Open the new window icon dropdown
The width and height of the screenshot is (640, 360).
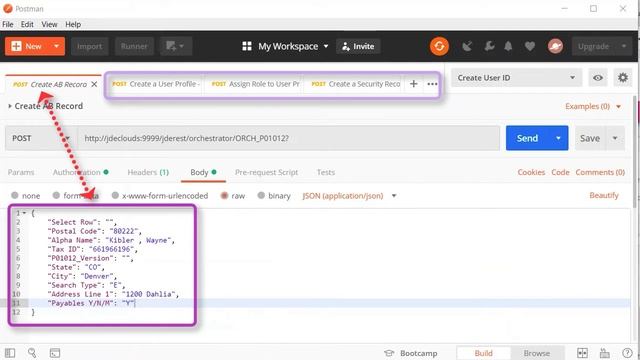click(x=176, y=46)
